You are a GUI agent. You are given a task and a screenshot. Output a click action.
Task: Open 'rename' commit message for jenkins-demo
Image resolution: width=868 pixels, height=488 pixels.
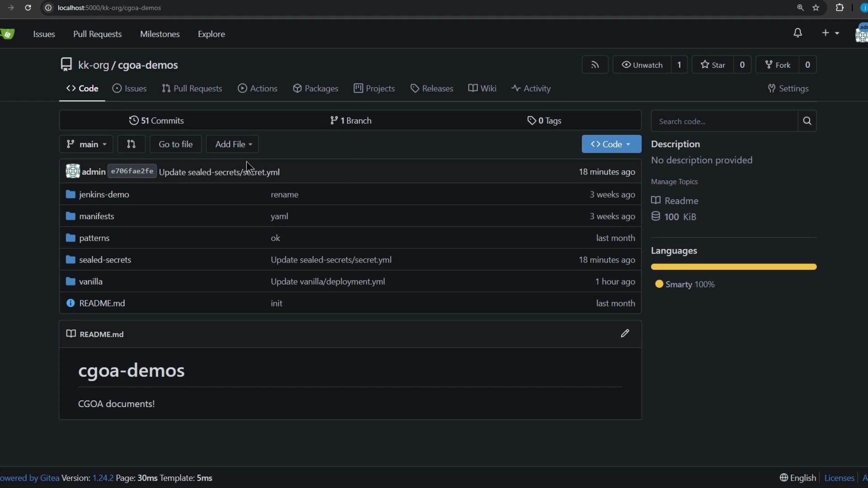(284, 194)
